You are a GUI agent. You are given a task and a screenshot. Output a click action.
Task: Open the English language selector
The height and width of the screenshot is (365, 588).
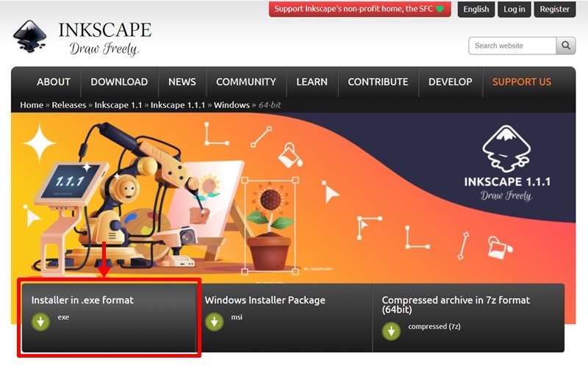[x=476, y=9]
